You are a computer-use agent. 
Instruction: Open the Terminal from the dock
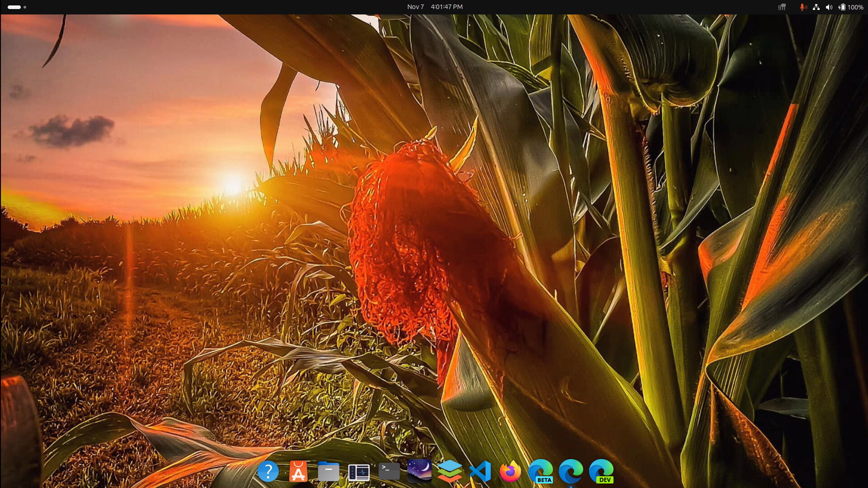[x=389, y=471]
